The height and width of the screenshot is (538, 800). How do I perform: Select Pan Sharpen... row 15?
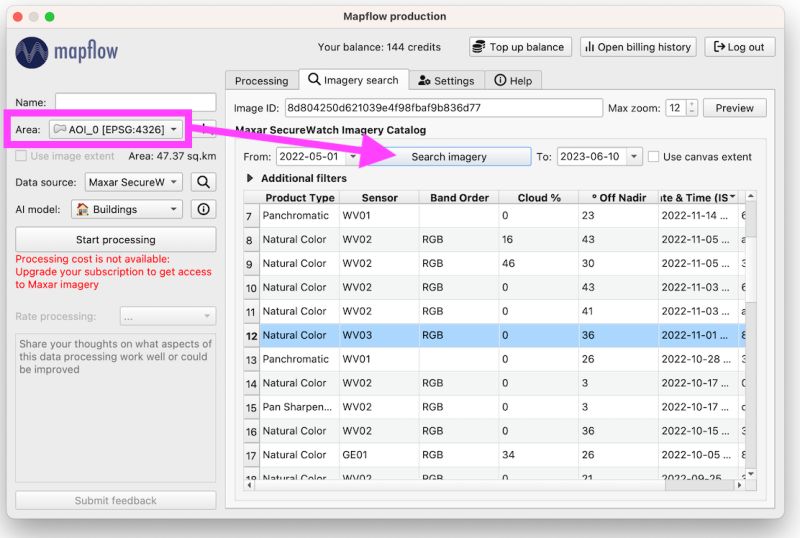pos(494,407)
